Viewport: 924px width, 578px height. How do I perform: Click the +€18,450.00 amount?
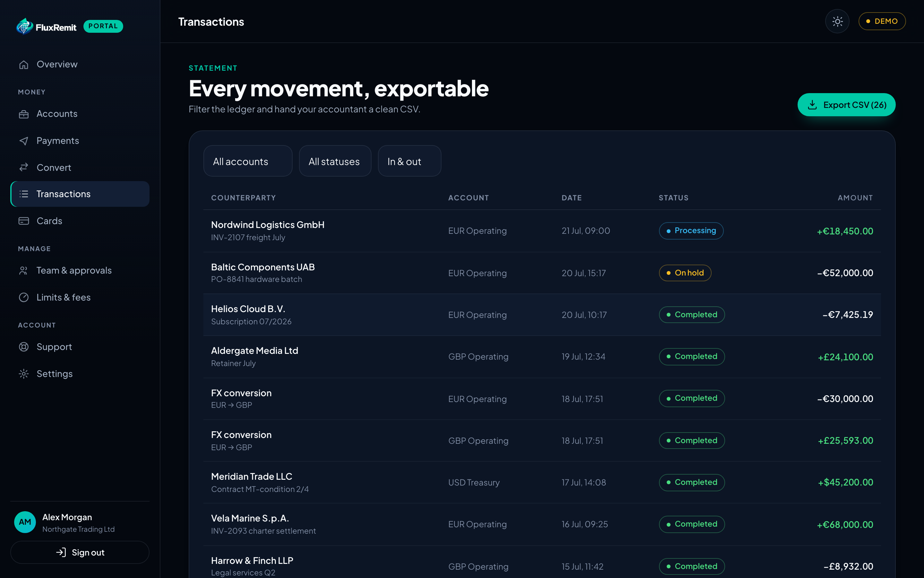844,231
